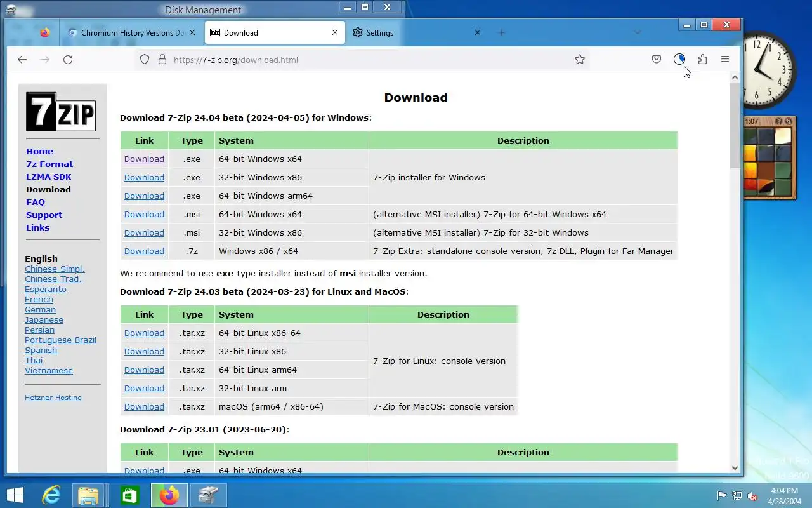
Task: Open the Firefox downloads progress icon
Action: coord(679,59)
